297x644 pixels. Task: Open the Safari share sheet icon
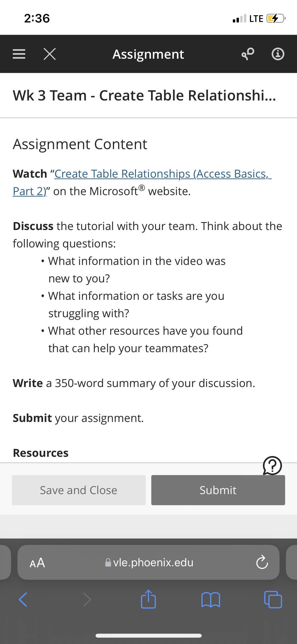(x=148, y=599)
